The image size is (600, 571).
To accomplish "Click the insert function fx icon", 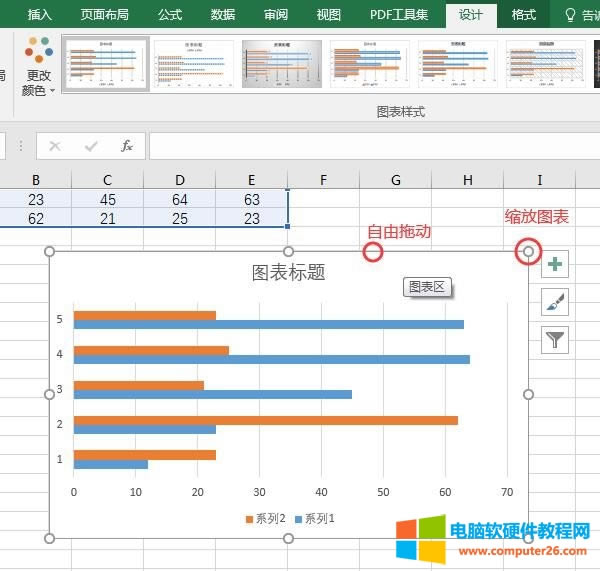I will (x=127, y=146).
